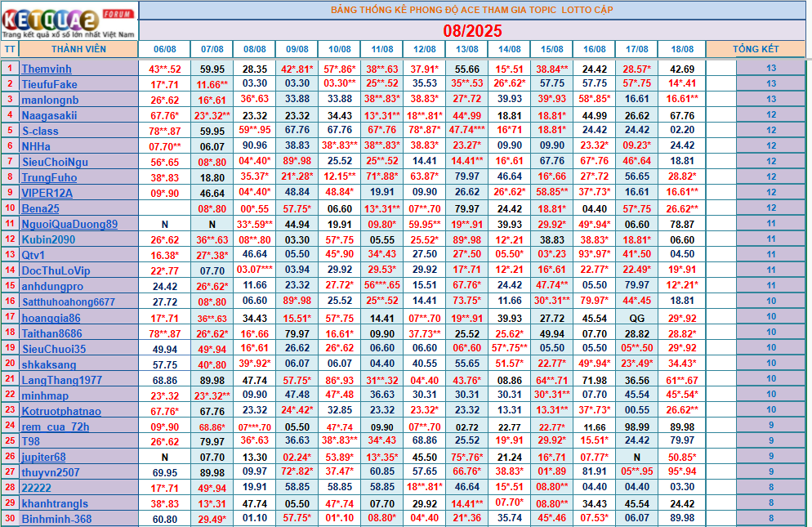Click the 14/08 date column header
Screen dimensions: 812x527
tap(510, 49)
